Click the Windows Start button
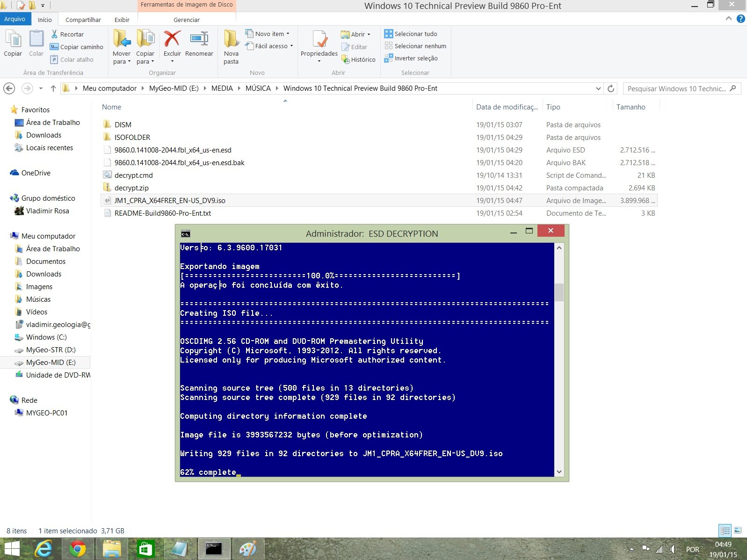 pos(11,549)
